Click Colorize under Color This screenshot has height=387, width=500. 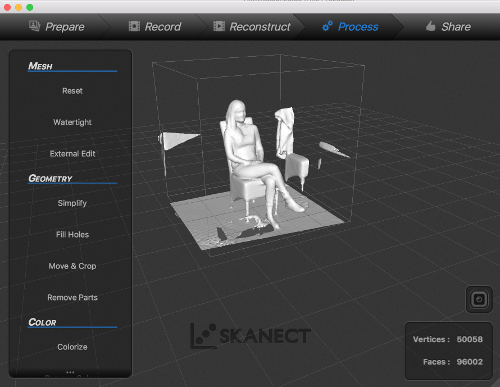tap(72, 347)
